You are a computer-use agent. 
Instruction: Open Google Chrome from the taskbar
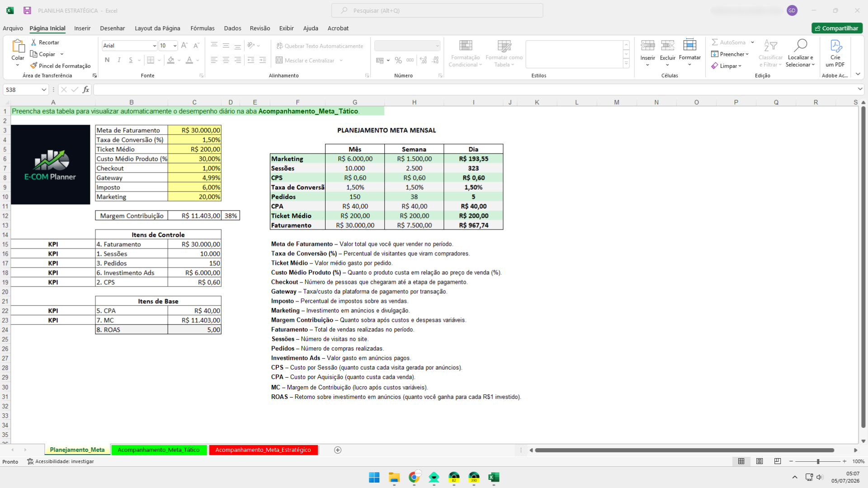pos(414,478)
